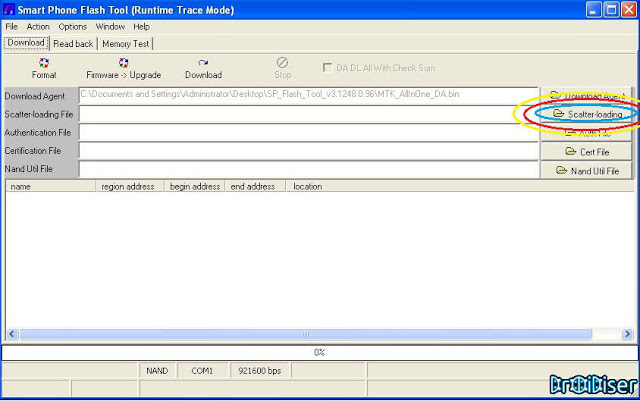
Task: Open the Action menu
Action: pos(38,27)
